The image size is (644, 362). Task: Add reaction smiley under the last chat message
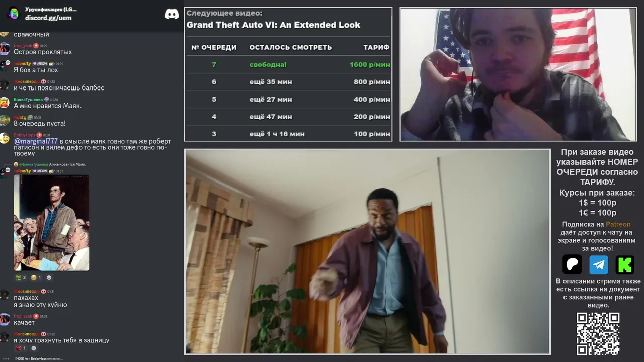34,348
